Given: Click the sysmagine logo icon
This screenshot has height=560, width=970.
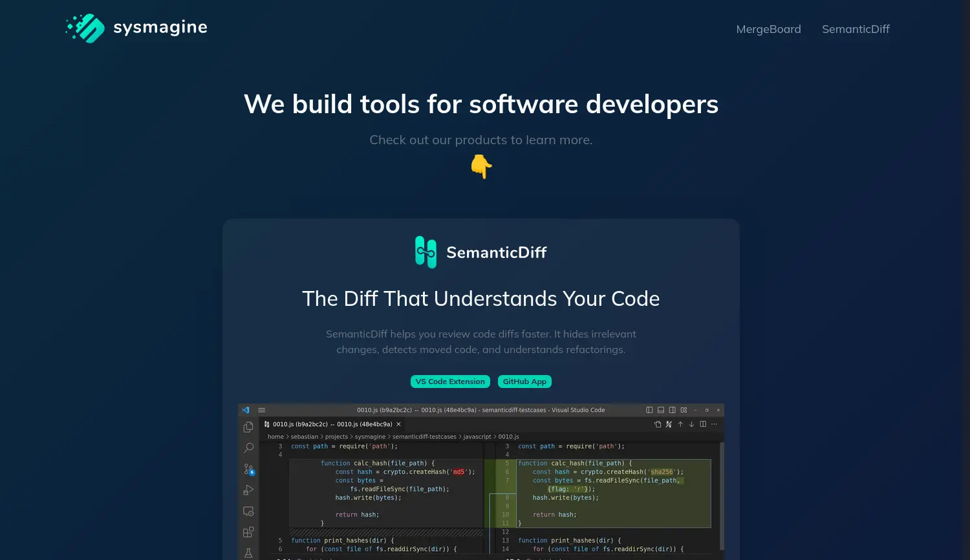Looking at the screenshot, I should pos(85,28).
